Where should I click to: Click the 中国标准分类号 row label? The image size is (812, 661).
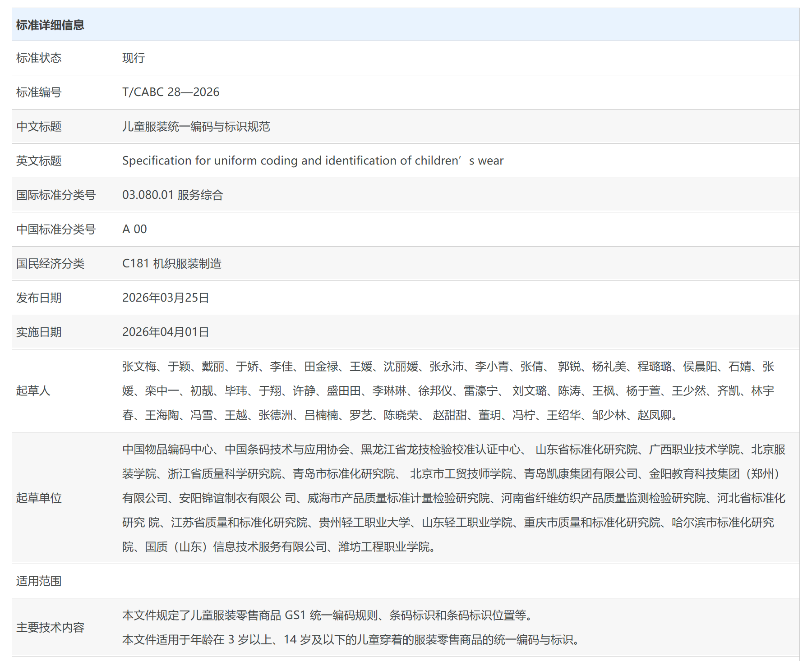[x=56, y=230]
